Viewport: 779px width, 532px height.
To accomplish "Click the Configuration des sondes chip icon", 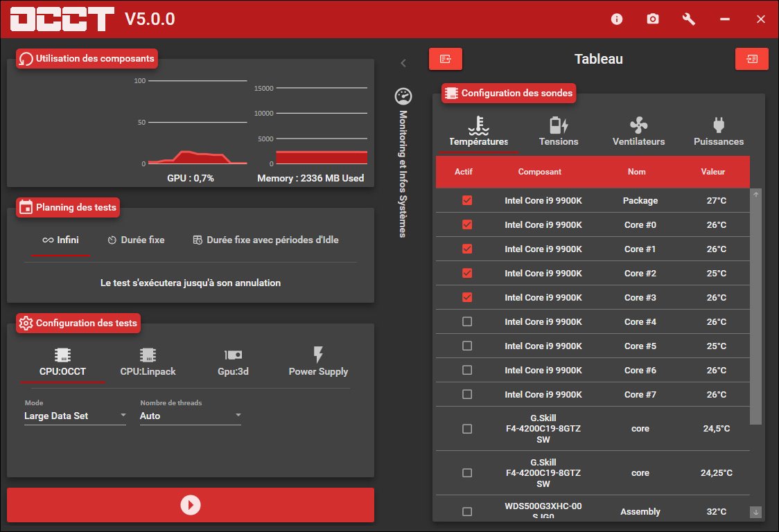I will 452,93.
